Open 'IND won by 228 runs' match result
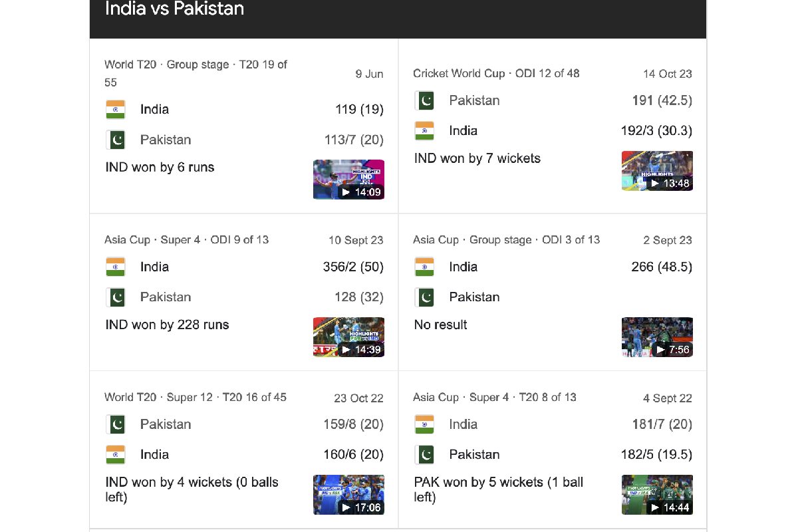The height and width of the screenshot is (532, 798). [168, 325]
